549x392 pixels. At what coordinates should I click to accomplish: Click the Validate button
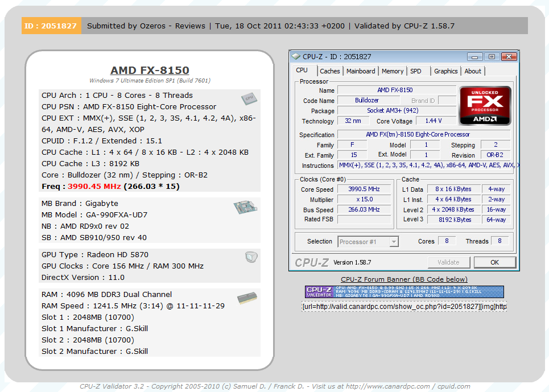coord(448,262)
